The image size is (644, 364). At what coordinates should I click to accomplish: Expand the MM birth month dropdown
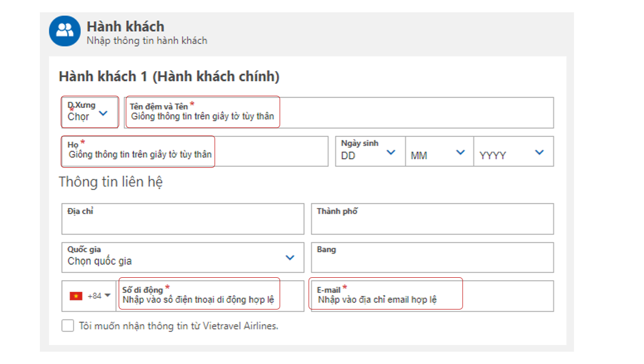click(460, 153)
